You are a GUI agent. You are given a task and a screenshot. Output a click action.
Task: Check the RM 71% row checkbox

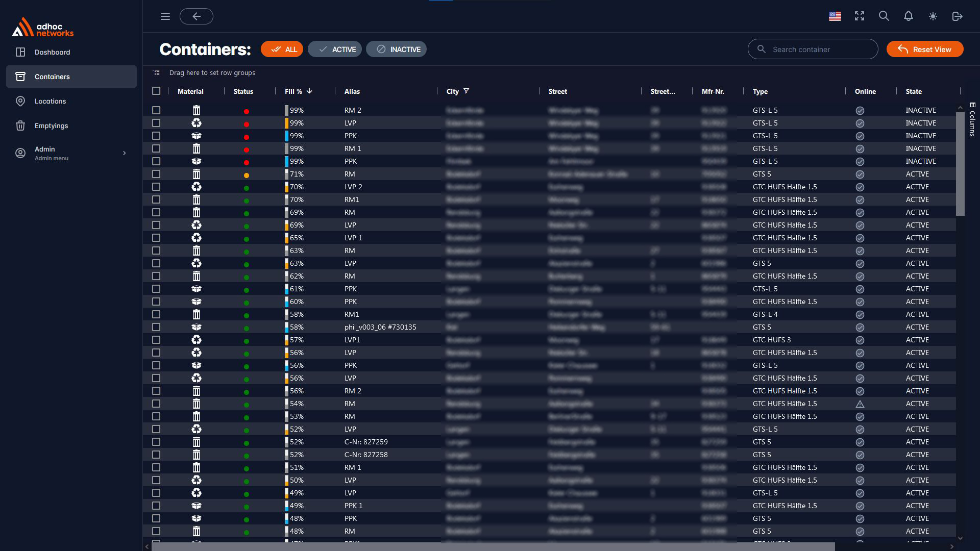click(x=156, y=174)
